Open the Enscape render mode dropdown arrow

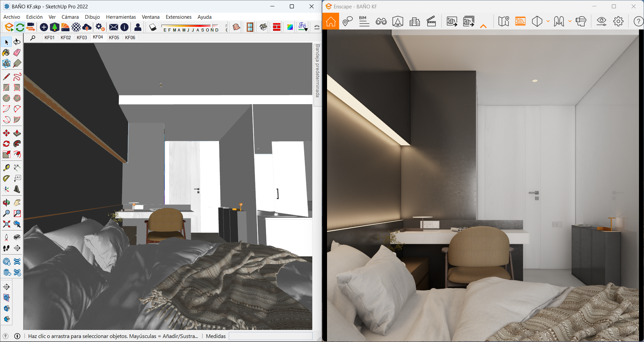[x=548, y=21]
